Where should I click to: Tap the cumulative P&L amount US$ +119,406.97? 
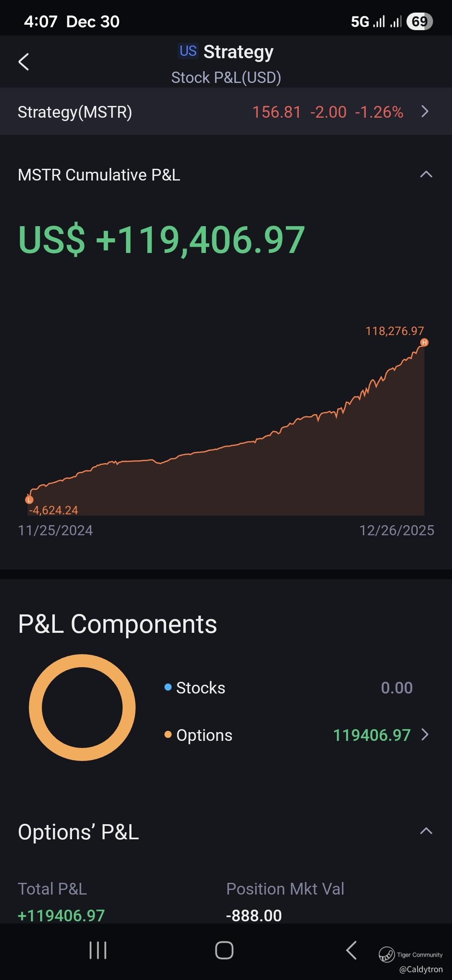pos(162,240)
